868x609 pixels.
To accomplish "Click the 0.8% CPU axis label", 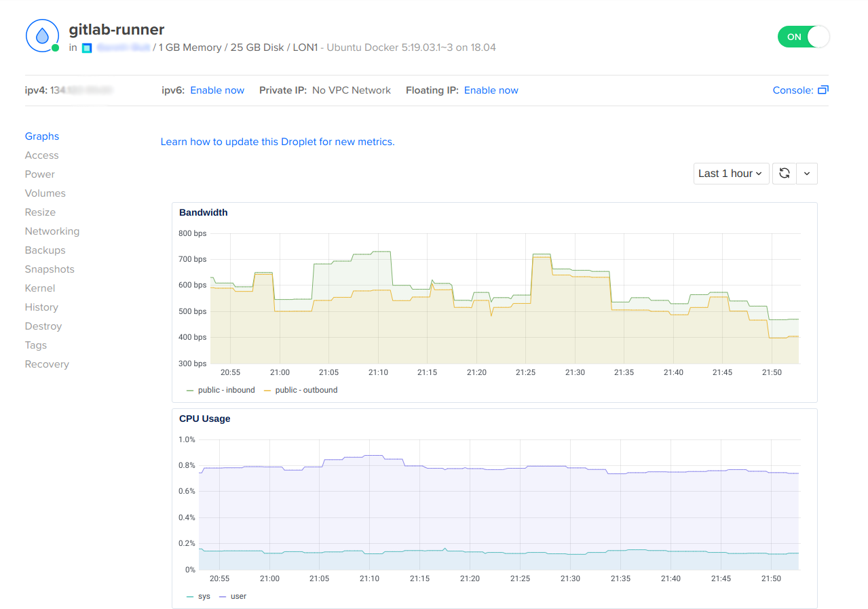I will (x=187, y=465).
